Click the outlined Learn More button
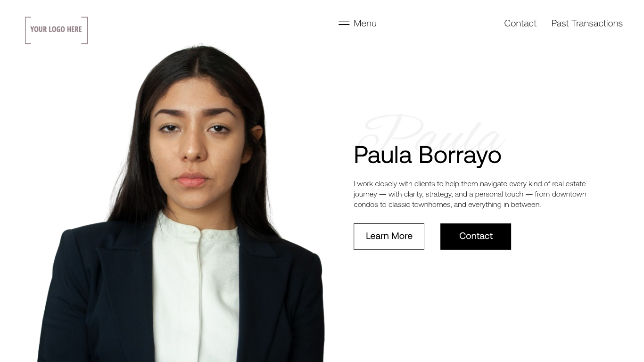The height and width of the screenshot is (362, 644). tap(389, 237)
